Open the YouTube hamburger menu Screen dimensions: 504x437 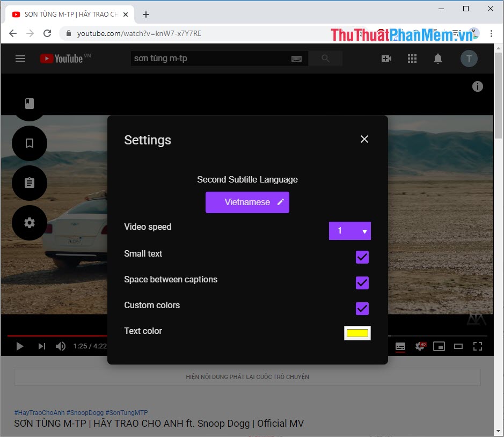(20, 59)
